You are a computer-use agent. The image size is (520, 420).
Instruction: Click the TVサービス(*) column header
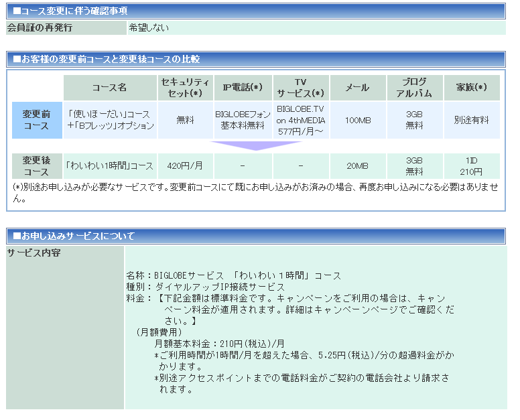point(301,88)
